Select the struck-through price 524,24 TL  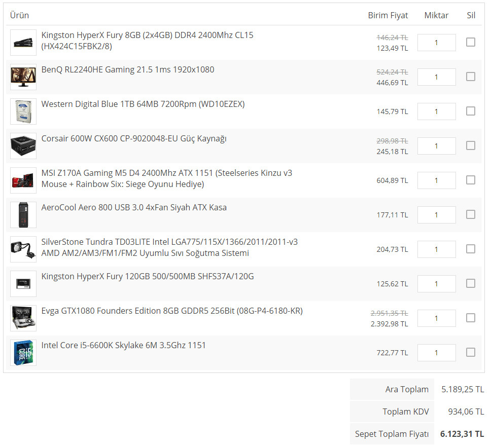(x=392, y=72)
